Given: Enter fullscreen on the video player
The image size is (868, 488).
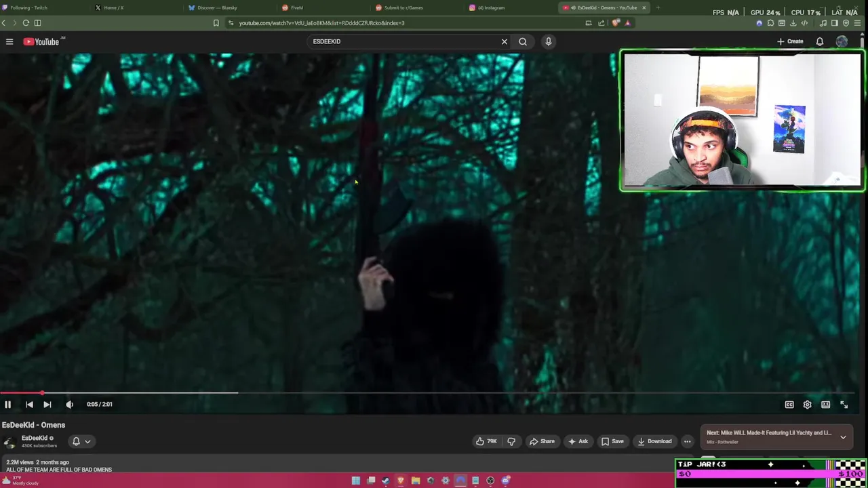Looking at the screenshot, I should pyautogui.click(x=844, y=405).
